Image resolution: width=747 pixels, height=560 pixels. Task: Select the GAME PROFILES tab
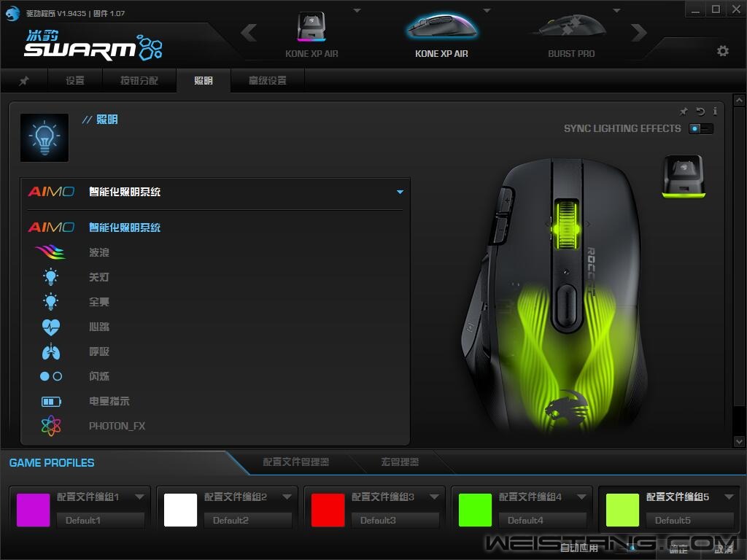(52, 463)
